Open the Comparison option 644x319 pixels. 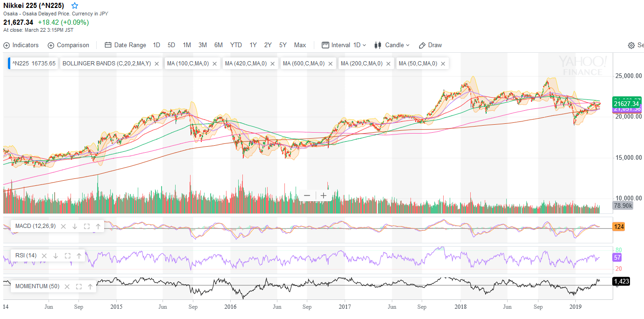click(x=68, y=45)
